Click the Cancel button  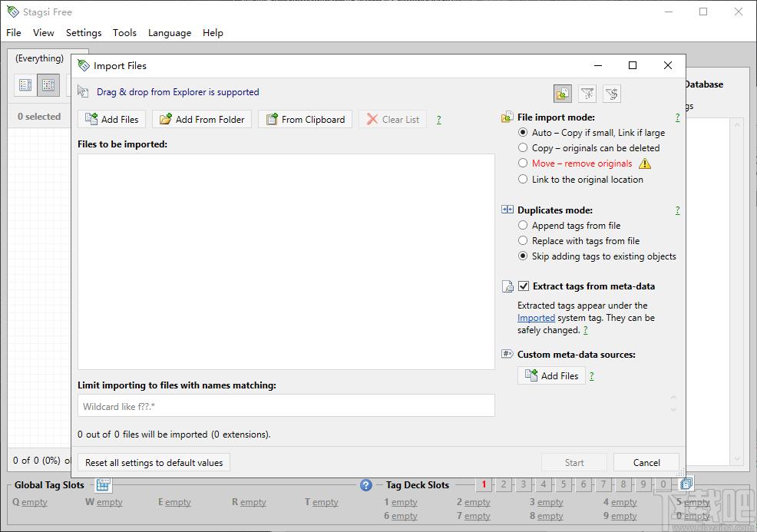[646, 462]
